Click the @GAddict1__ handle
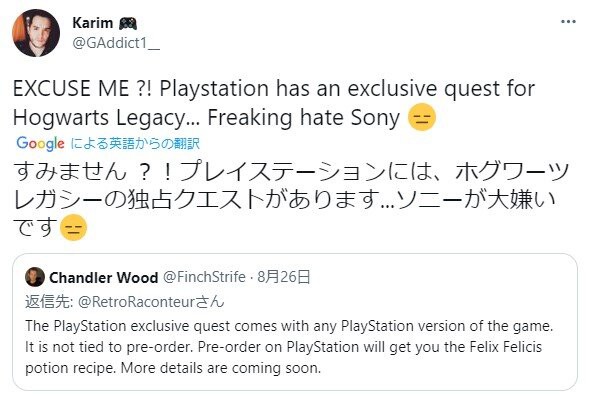 pos(116,43)
